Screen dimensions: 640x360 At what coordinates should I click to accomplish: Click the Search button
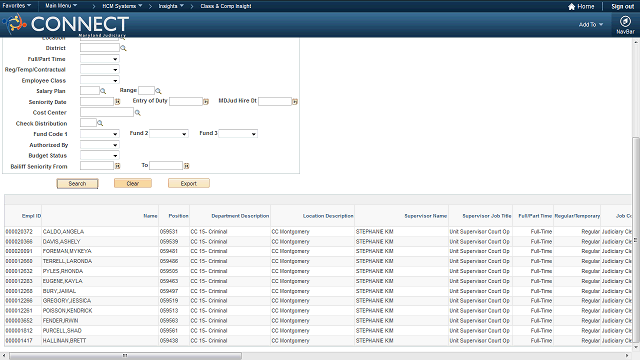[77, 184]
